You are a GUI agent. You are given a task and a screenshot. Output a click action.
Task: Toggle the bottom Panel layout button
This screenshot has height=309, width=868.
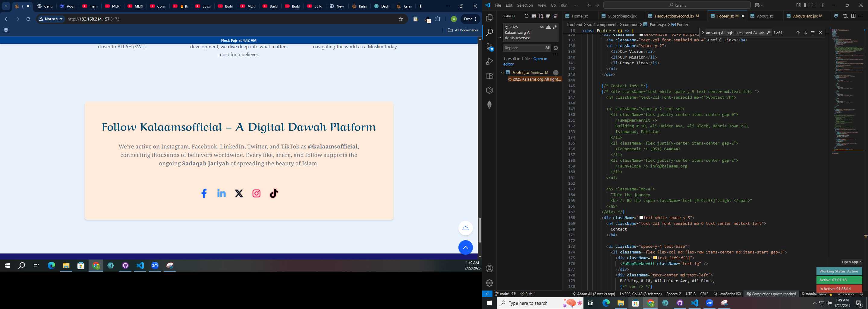click(x=814, y=5)
